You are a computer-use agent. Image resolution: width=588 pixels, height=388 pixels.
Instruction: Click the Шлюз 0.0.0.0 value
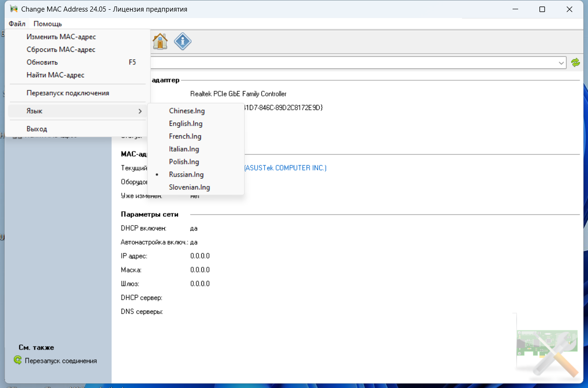coord(200,284)
